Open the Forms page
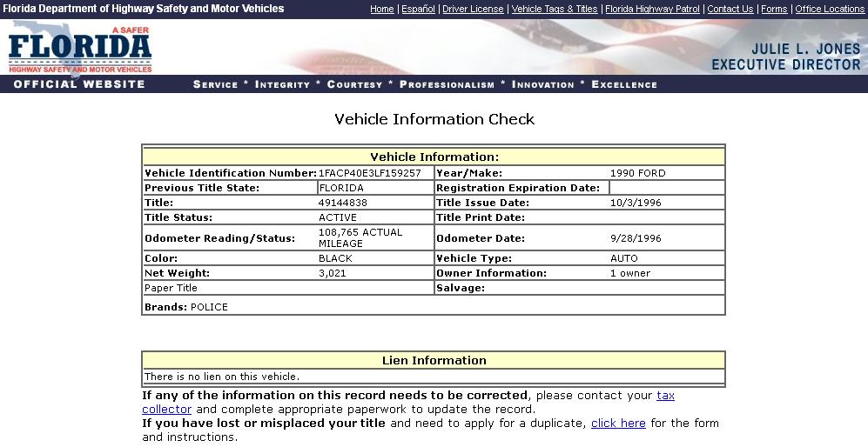Image resolution: width=868 pixels, height=447 pixels. coord(774,9)
